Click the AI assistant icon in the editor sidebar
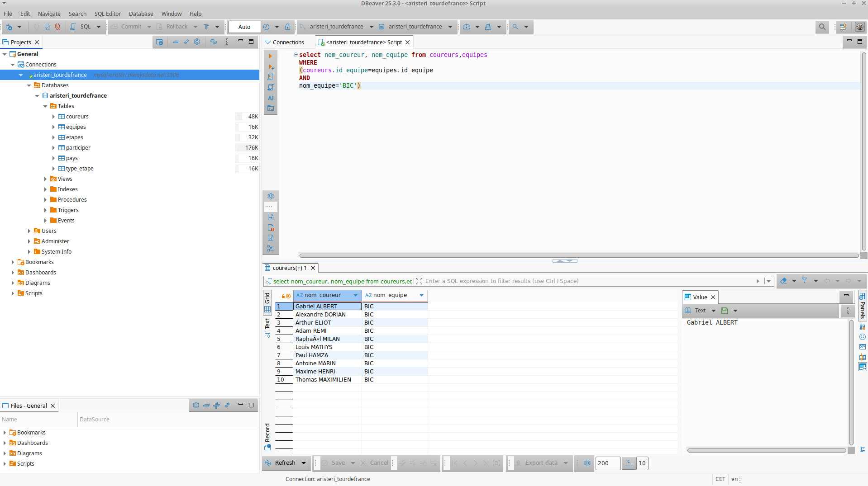 pos(271,98)
